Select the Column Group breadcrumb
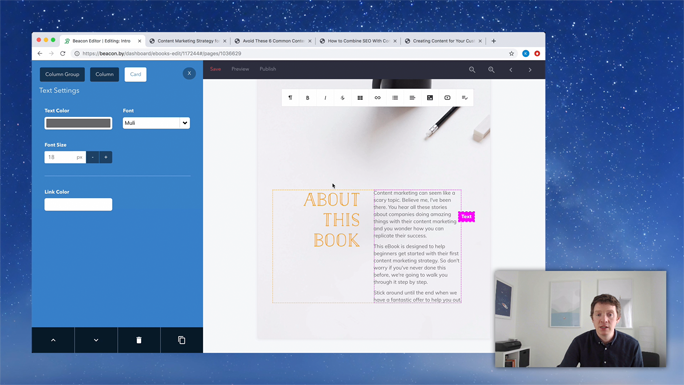 pyautogui.click(x=62, y=74)
